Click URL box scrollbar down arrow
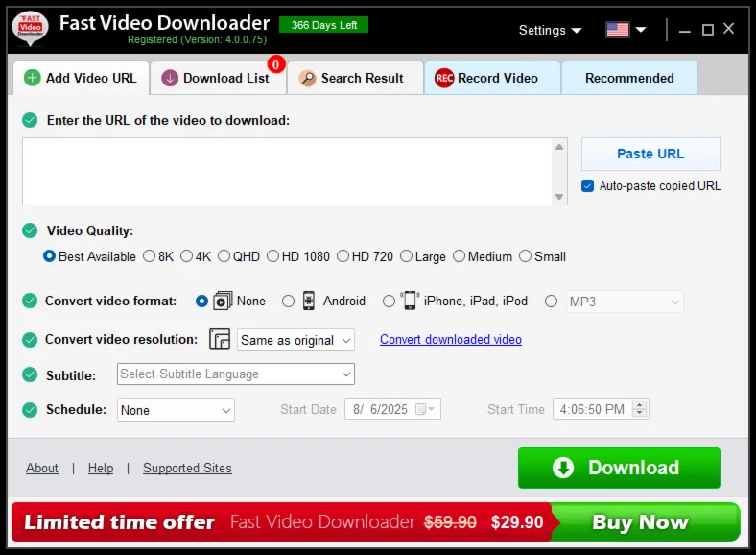The image size is (756, 555). click(x=559, y=197)
